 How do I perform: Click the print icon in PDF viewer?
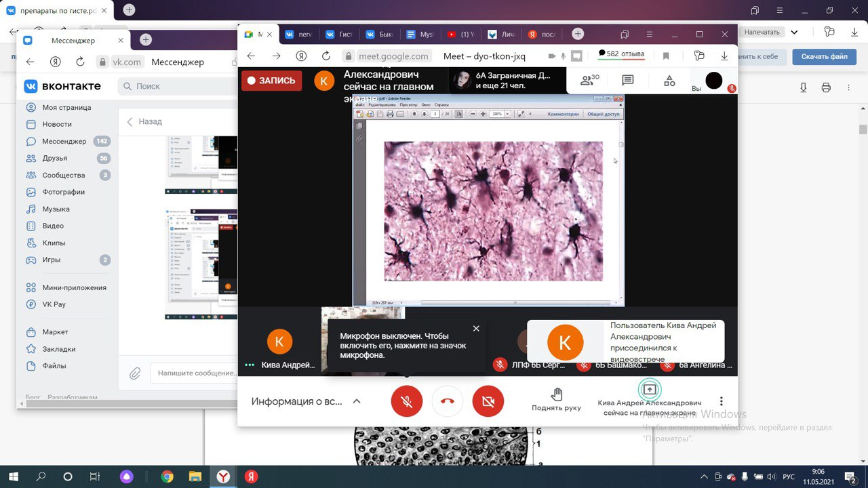point(826,87)
